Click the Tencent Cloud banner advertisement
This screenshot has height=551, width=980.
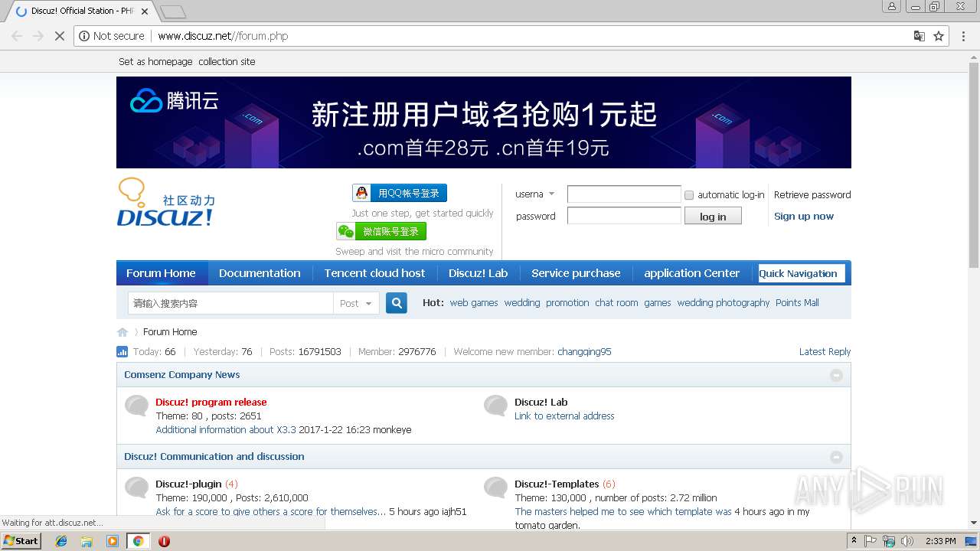(483, 122)
